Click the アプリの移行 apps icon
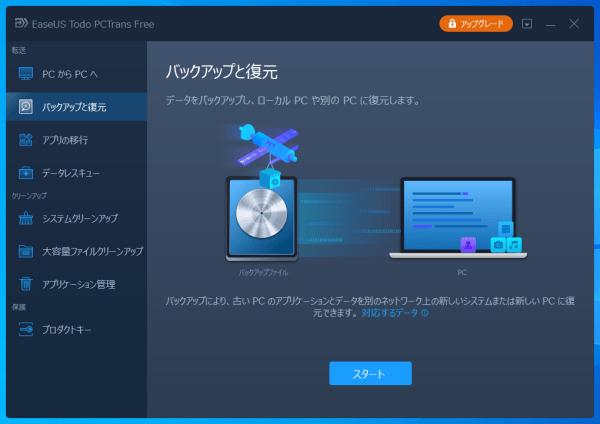The image size is (600, 424). (26, 140)
